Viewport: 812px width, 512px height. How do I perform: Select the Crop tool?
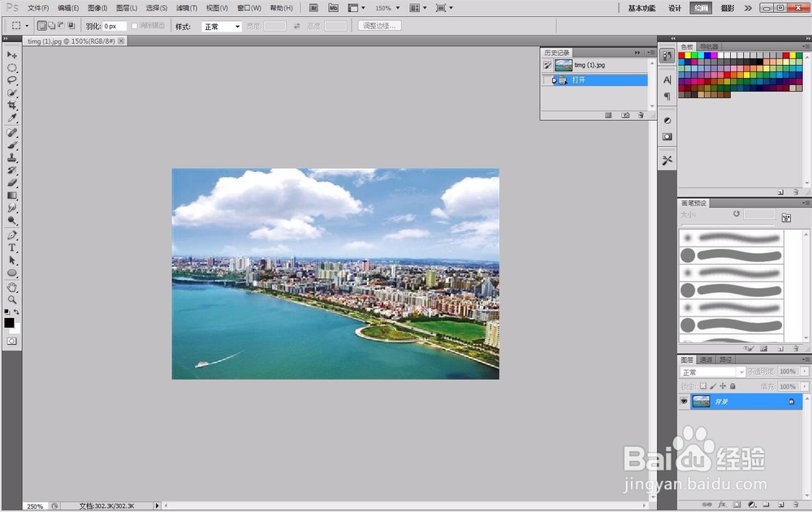pyautogui.click(x=12, y=105)
